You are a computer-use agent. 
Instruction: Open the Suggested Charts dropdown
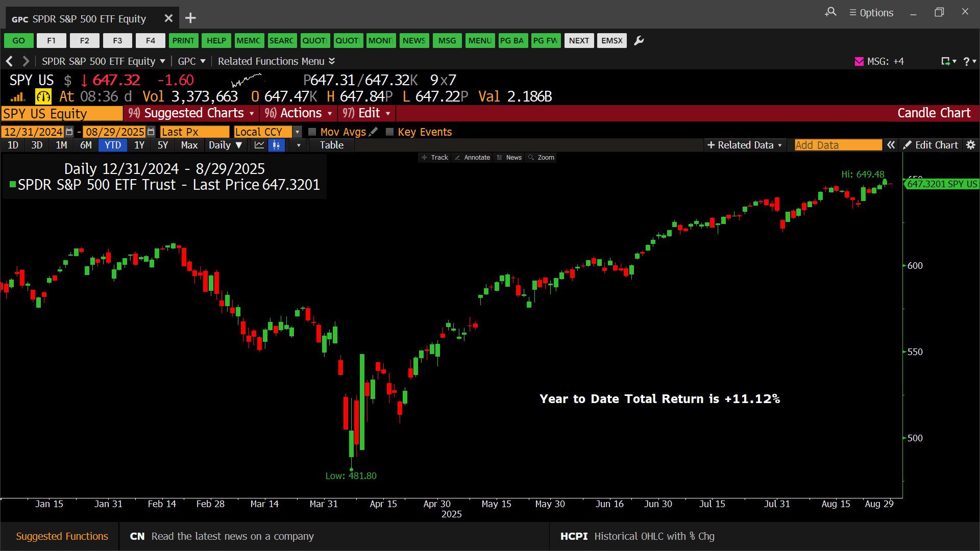[x=191, y=113]
